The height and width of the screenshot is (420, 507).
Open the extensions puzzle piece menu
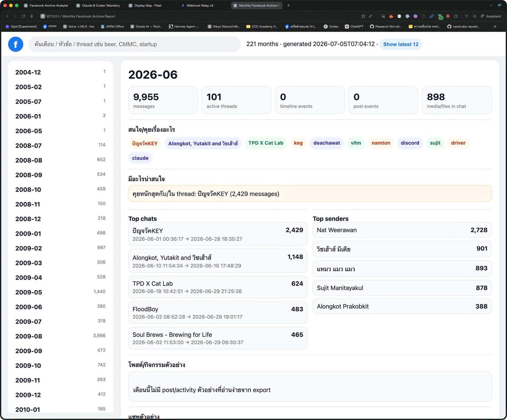456,16
